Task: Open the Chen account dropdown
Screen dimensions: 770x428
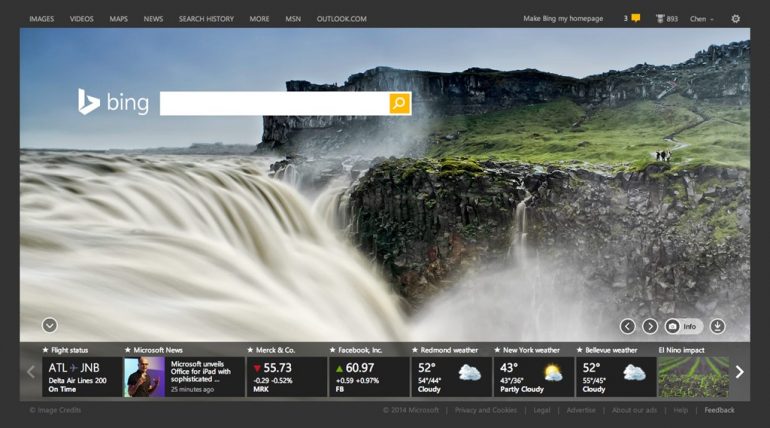Action: pos(701,19)
